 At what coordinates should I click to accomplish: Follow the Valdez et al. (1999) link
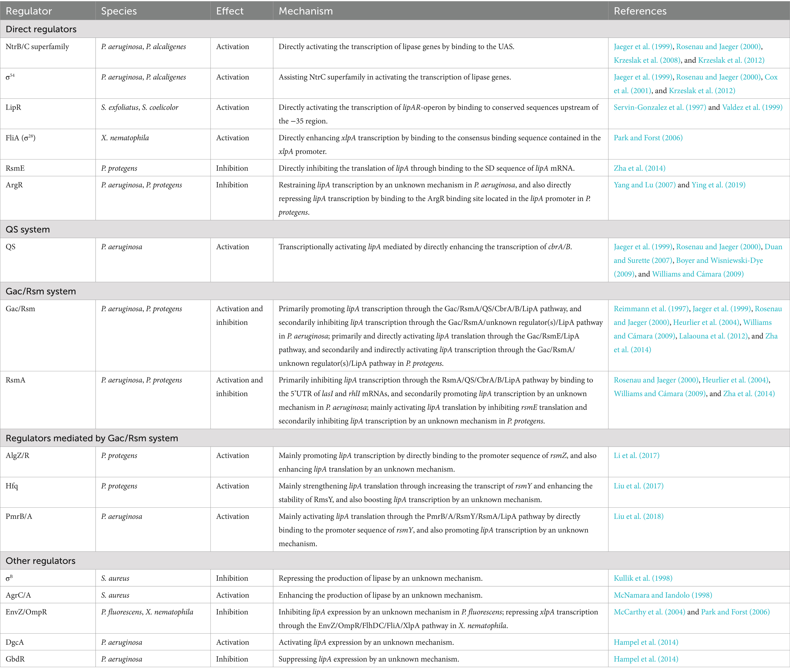(x=752, y=107)
